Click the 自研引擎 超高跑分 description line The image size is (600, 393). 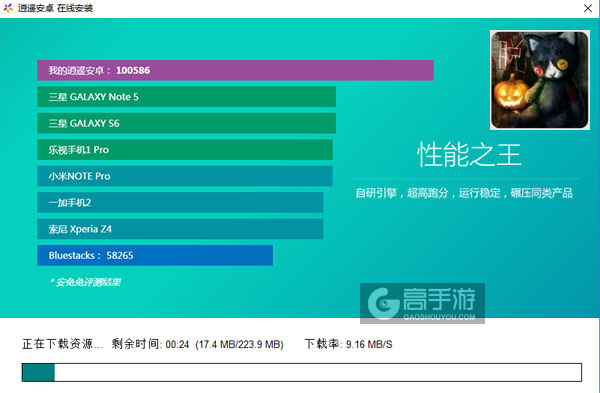(464, 193)
